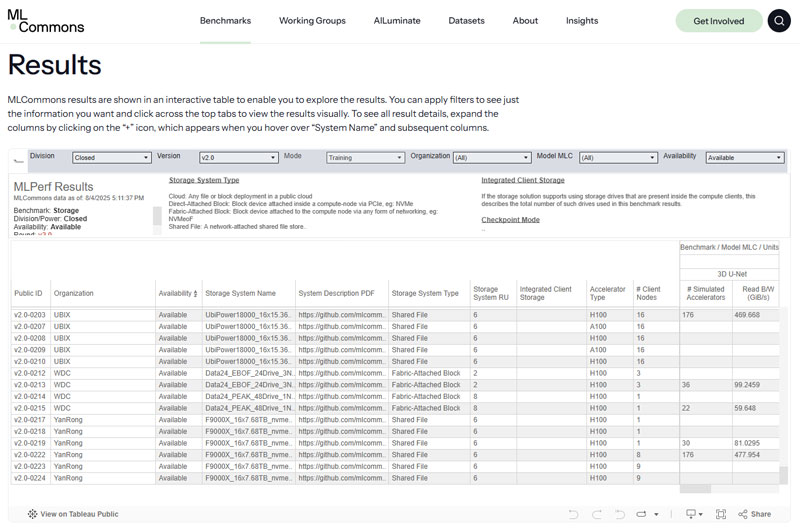800x528 pixels.
Task: Open the Benchmarks menu
Action: (x=225, y=21)
